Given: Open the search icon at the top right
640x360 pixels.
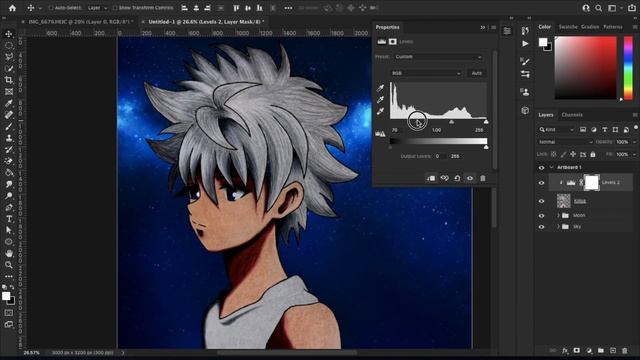Looking at the screenshot, I should pyautogui.click(x=598, y=8).
